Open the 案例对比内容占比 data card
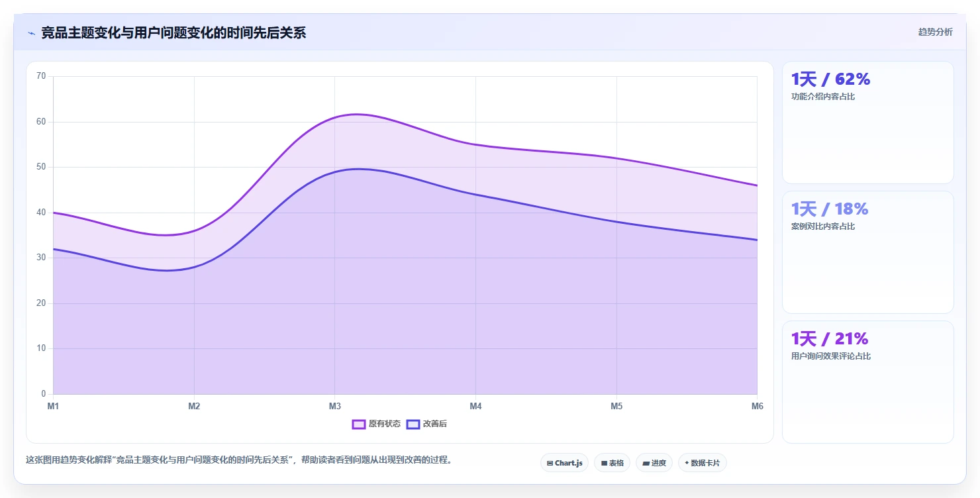Screen dimensions: 980x498 [868, 252]
